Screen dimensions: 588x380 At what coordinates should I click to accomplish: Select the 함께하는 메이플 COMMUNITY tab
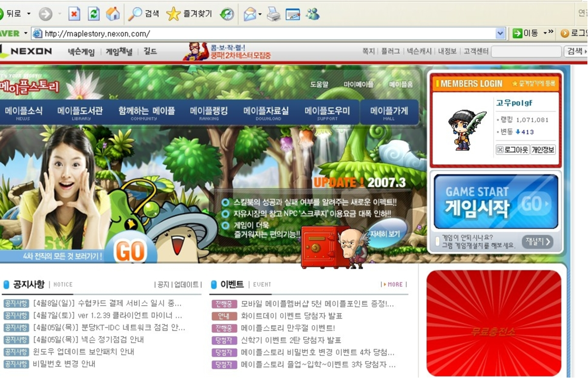point(146,113)
